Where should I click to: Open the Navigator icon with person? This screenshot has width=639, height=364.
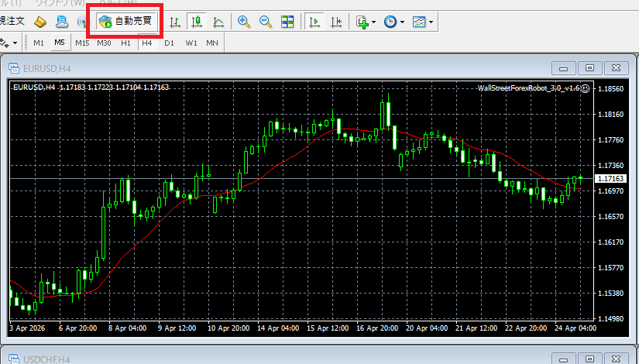[x=63, y=22]
